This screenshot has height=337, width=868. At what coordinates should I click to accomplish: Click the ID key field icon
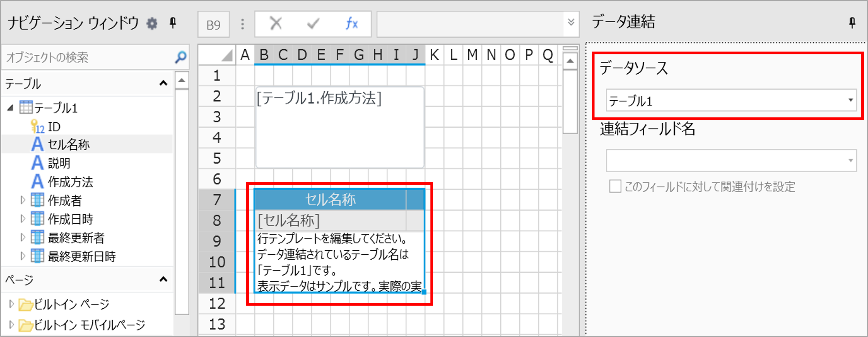(x=37, y=127)
